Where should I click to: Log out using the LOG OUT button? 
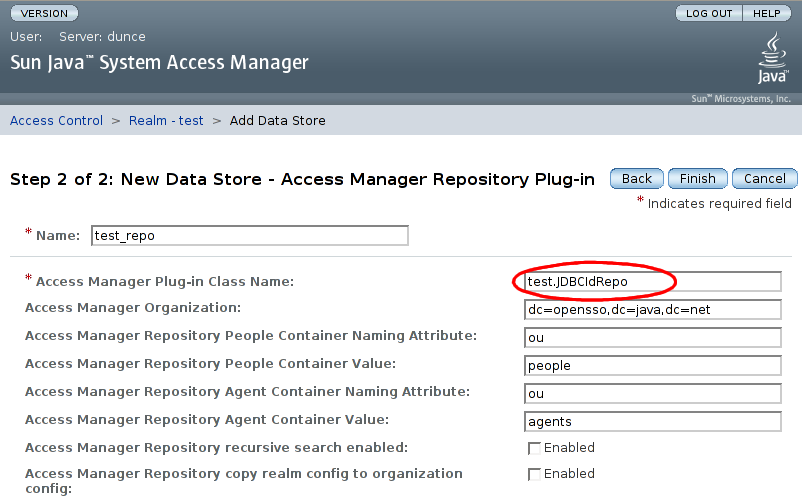click(709, 13)
